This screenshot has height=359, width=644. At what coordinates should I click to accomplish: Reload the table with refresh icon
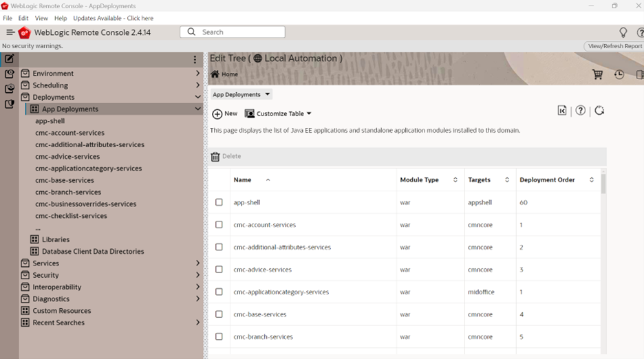(x=599, y=111)
